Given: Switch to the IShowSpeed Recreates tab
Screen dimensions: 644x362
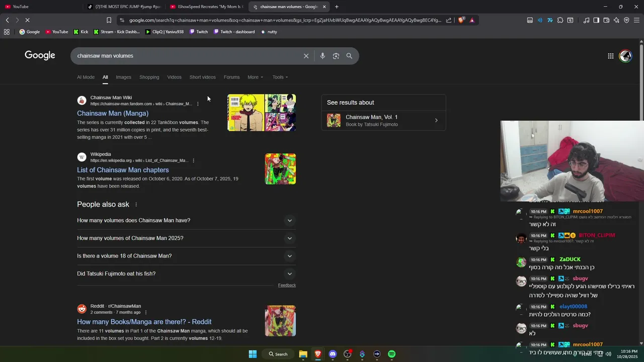Looking at the screenshot, I should (x=206, y=7).
